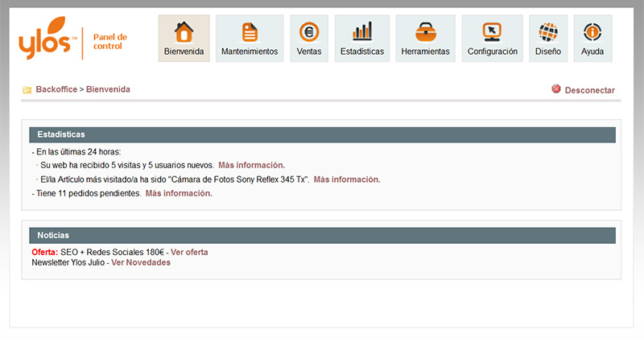Click the Noticias section header bar
Image resolution: width=644 pixels, height=338 pixels.
tap(322, 235)
